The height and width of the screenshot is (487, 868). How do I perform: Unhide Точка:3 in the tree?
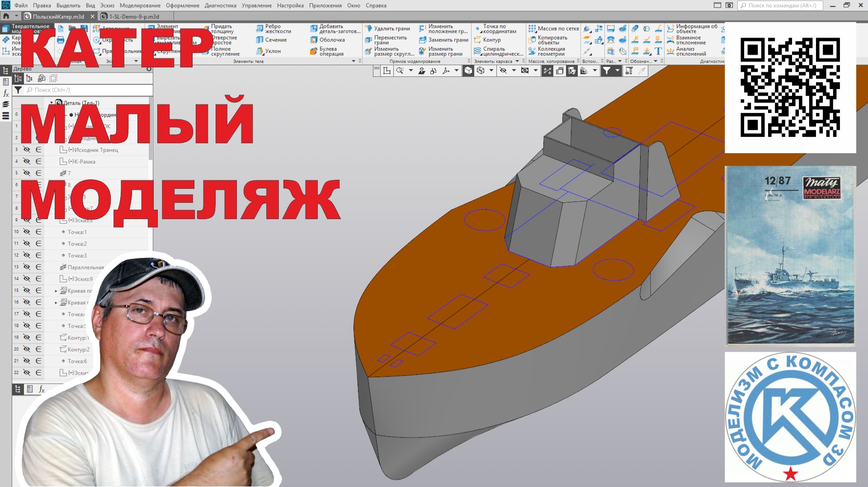27,255
